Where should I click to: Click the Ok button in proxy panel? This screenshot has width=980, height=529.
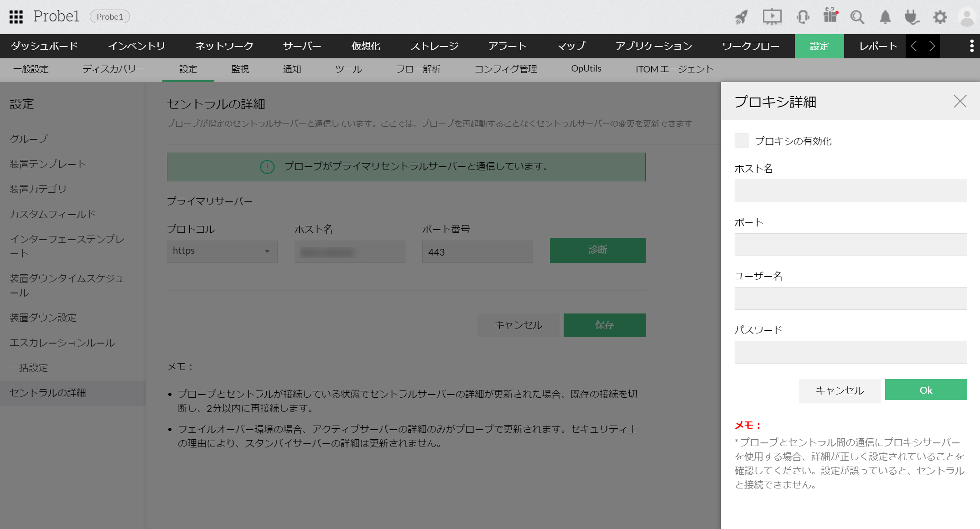pyautogui.click(x=926, y=390)
